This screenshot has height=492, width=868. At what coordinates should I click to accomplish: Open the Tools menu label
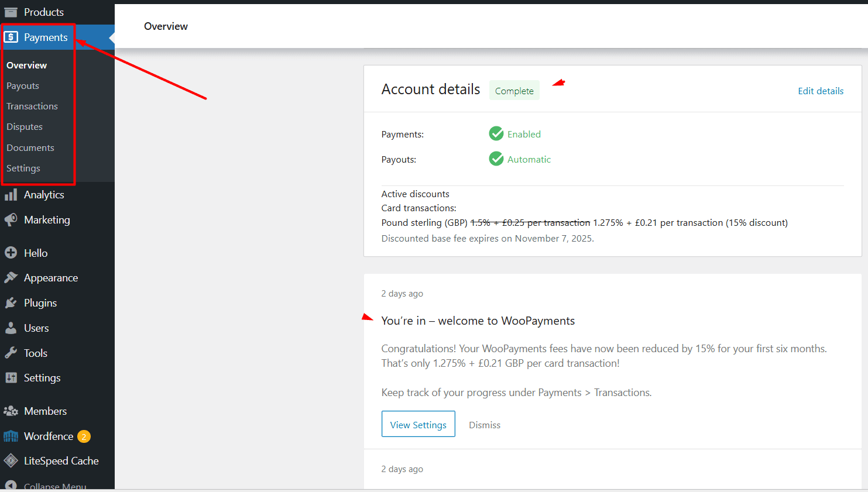point(36,353)
